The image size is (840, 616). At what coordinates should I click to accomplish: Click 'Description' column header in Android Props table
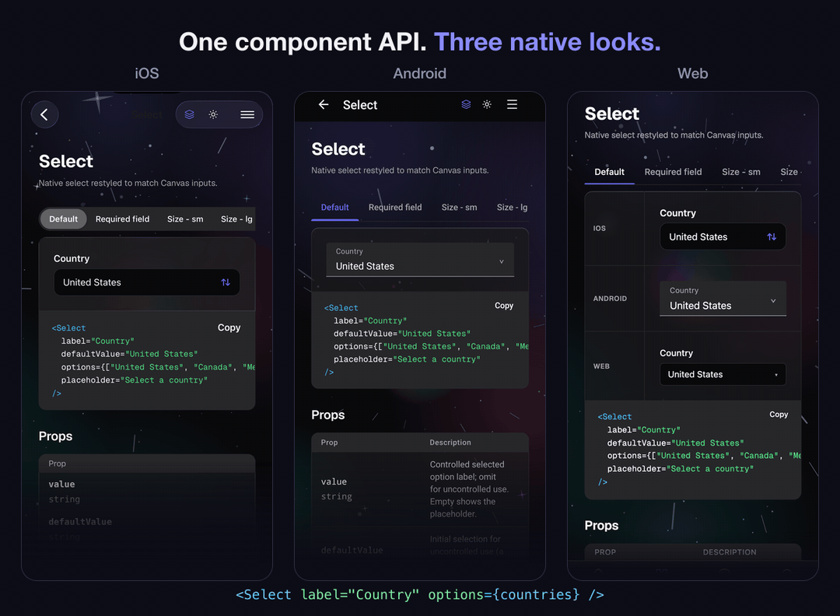(450, 443)
